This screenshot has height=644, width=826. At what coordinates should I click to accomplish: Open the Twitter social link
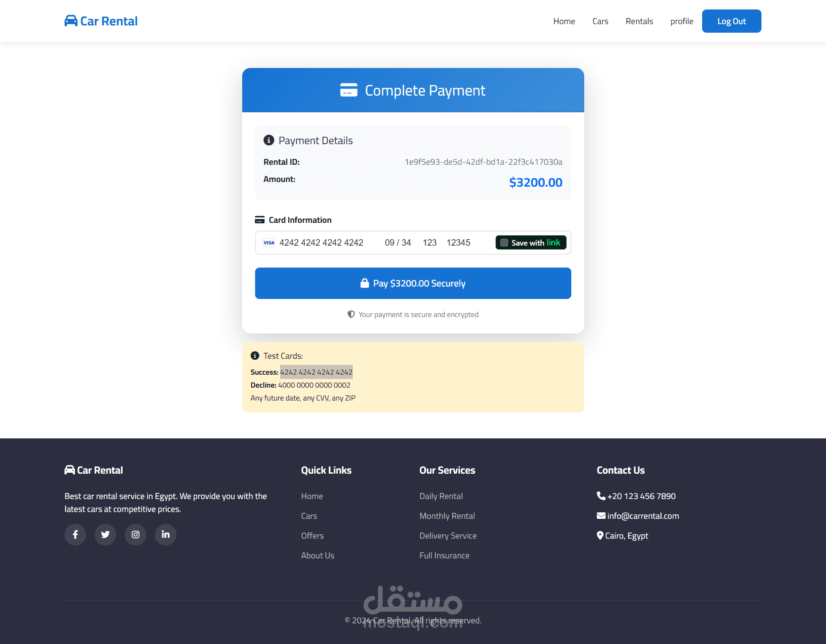[105, 535]
